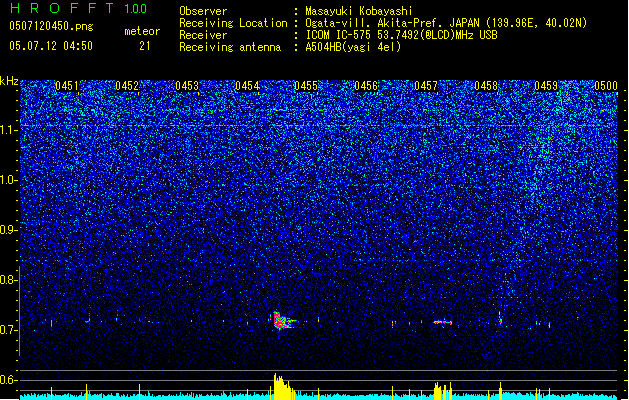Click the 0500 time marker
This screenshot has width=629, height=400.
tap(606, 86)
